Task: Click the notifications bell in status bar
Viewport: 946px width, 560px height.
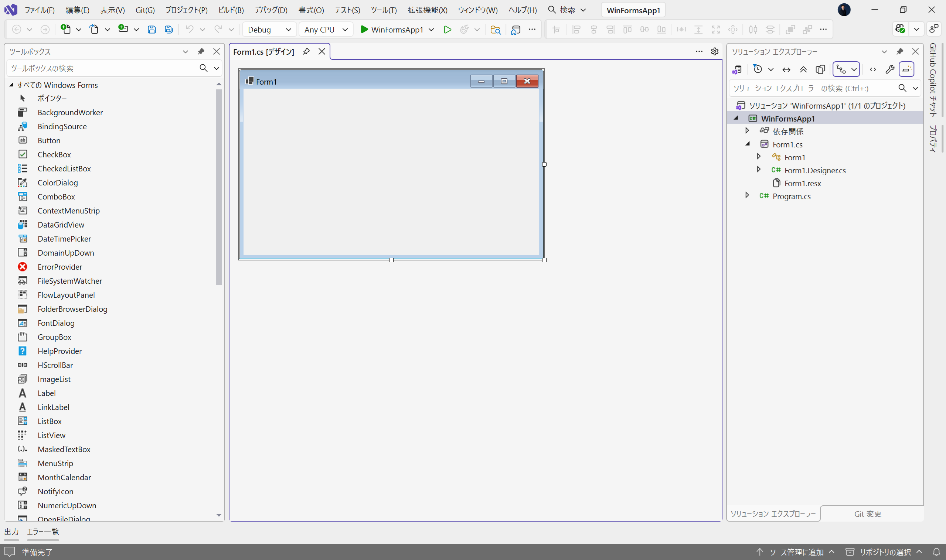Action: coord(936,552)
